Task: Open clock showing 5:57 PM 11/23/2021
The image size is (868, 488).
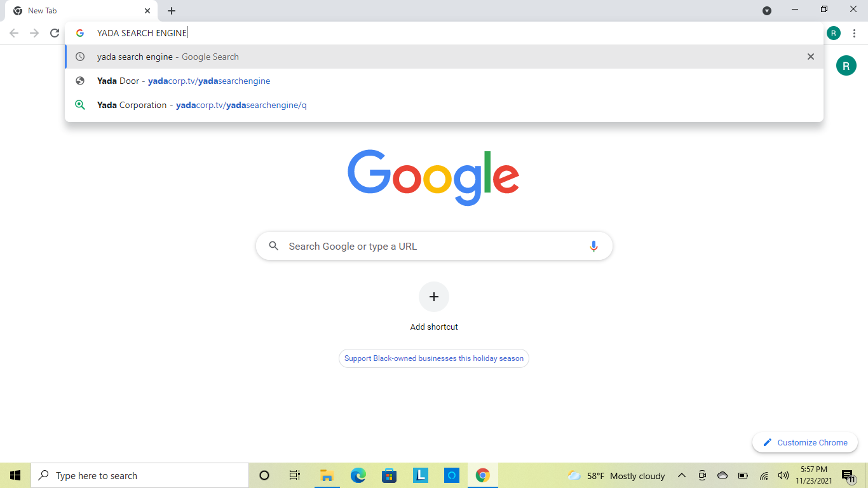Action: click(814, 475)
